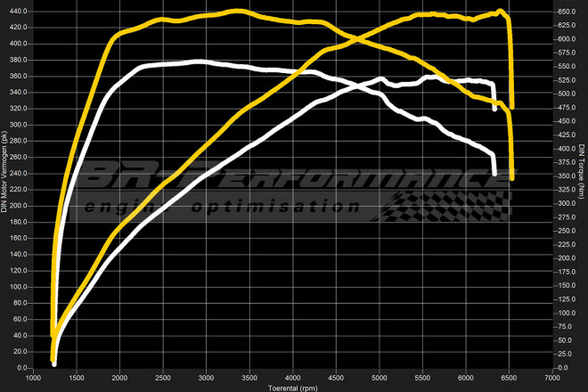Click the 650.0 label on right torque axis
The image size is (588, 392).
point(567,12)
